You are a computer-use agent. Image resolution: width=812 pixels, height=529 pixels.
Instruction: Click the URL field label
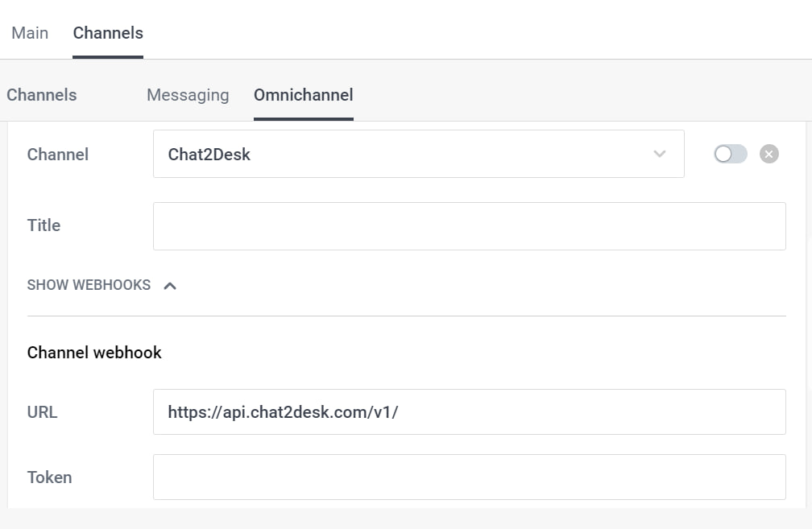point(43,412)
